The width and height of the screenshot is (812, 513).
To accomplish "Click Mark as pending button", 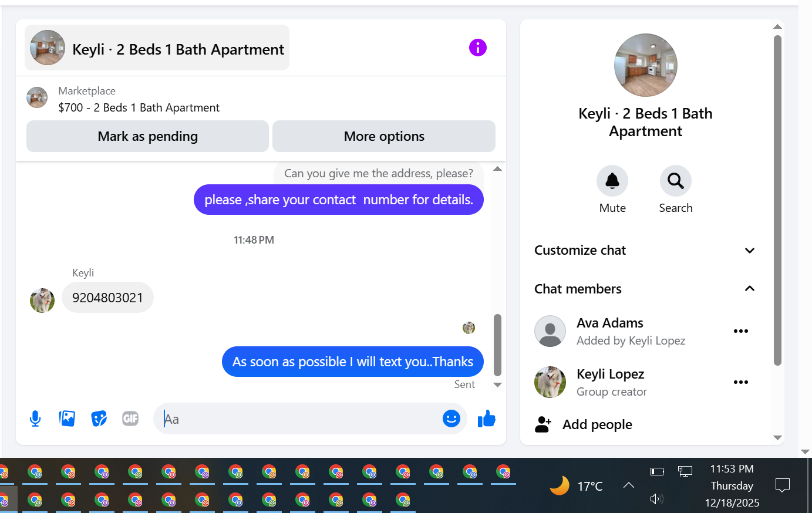I will (147, 136).
